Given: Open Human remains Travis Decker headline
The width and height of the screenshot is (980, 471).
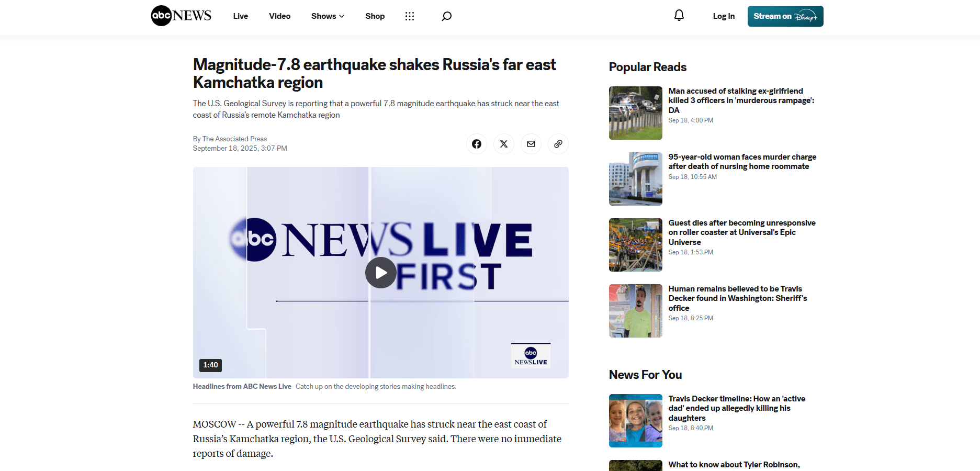Looking at the screenshot, I should (738, 298).
